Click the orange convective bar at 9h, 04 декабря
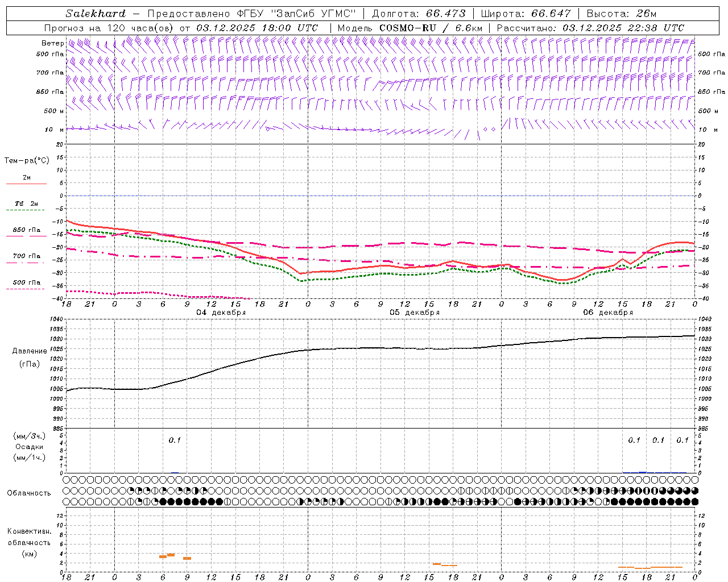The width and height of the screenshot is (728, 582). 187,558
